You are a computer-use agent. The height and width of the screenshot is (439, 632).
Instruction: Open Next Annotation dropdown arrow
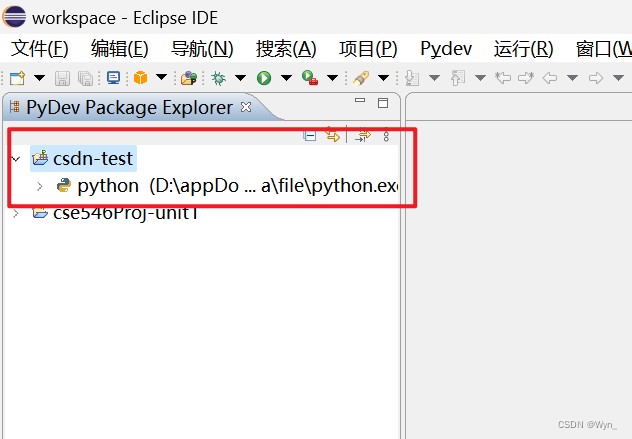pyautogui.click(x=434, y=77)
